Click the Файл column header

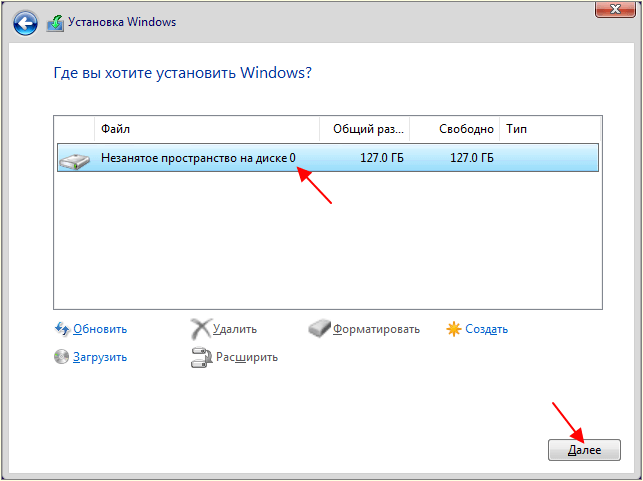[x=207, y=129]
